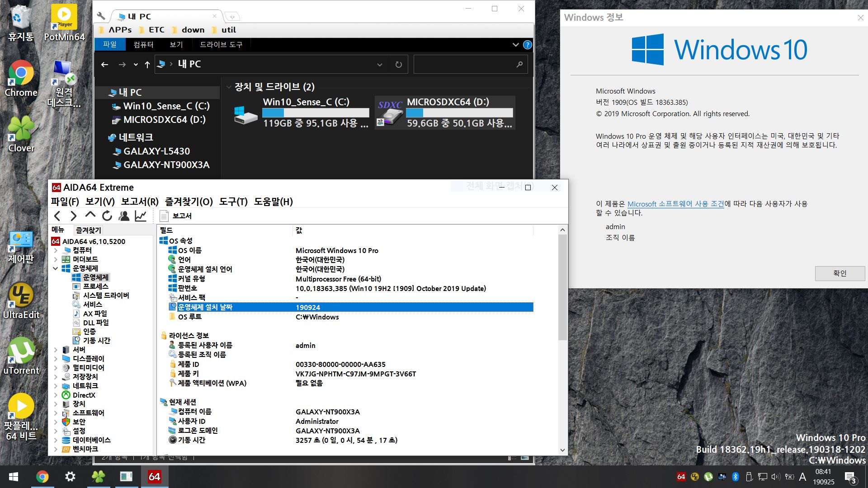
Task: Open 원격 데스크톱 desktop shortcut
Action: coord(64,84)
